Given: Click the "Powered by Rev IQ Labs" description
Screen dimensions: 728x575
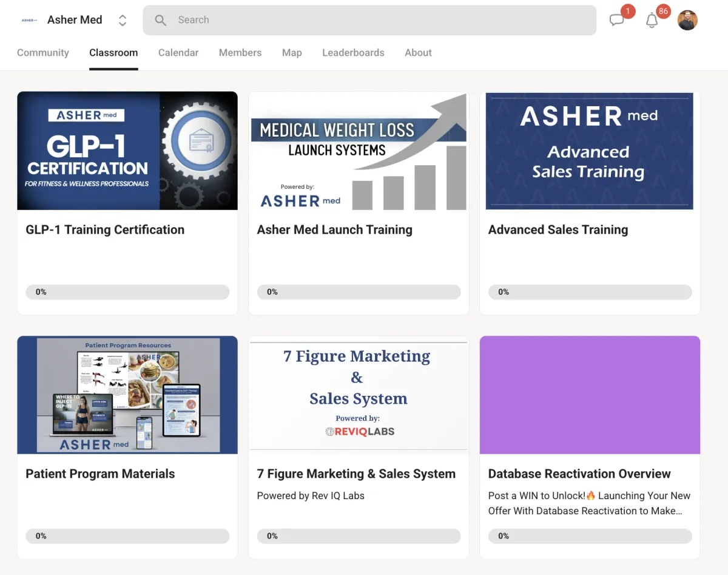Looking at the screenshot, I should click(311, 495).
